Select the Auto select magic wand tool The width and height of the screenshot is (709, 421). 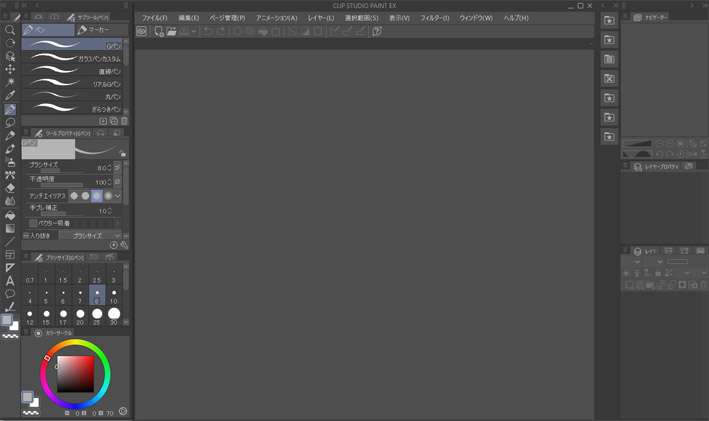(10, 83)
